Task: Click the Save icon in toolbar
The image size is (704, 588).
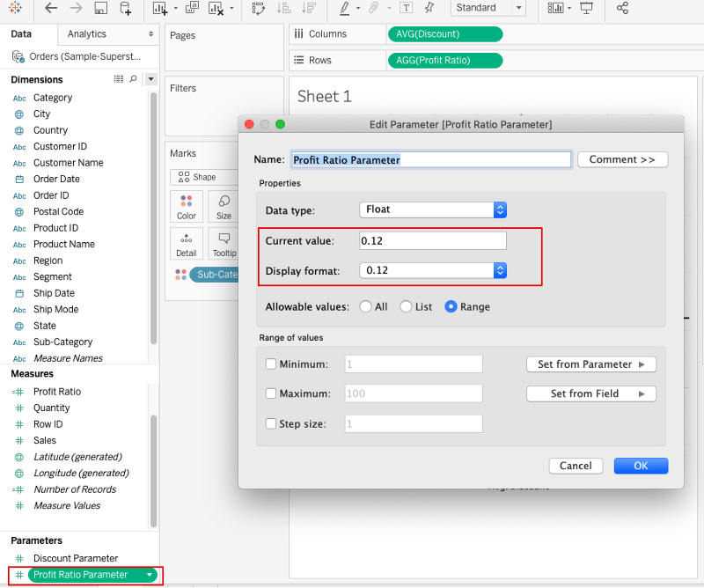Action: [100, 8]
